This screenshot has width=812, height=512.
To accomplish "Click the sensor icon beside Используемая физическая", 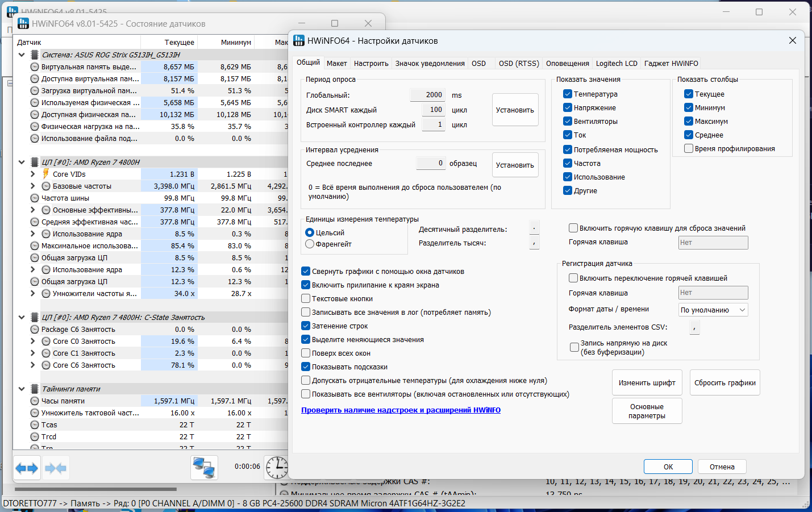I will (x=35, y=103).
